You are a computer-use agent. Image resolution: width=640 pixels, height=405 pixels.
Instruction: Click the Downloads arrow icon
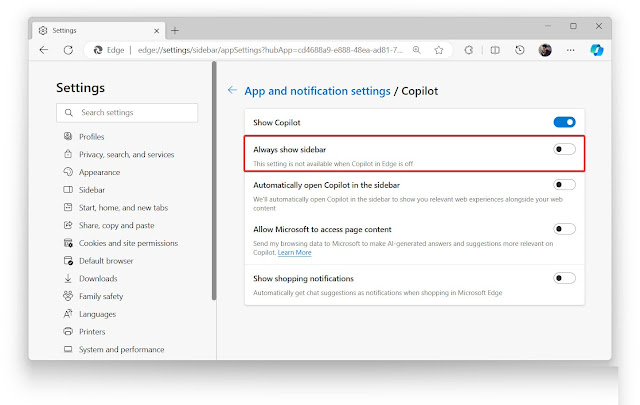[68, 278]
